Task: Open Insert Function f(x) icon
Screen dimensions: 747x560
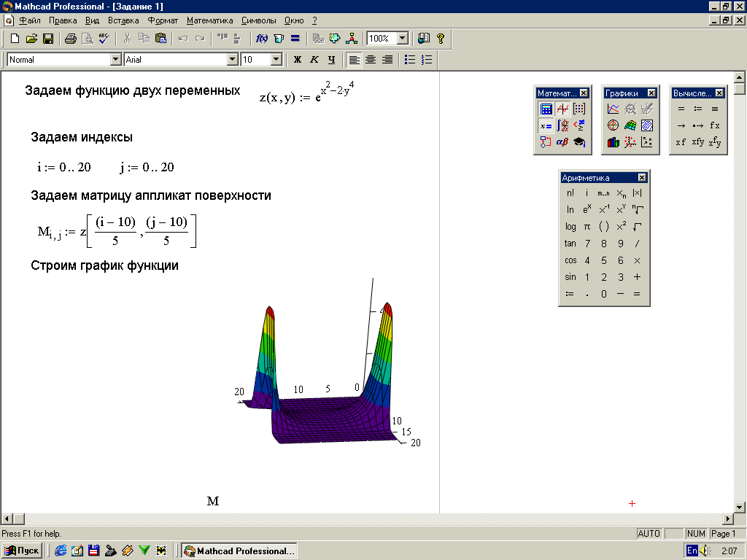Action: tap(262, 39)
